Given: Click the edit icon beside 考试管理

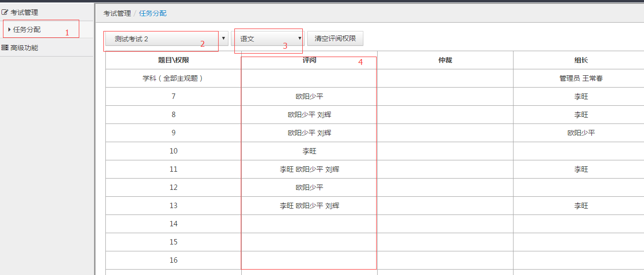Looking at the screenshot, I should (x=5, y=12).
